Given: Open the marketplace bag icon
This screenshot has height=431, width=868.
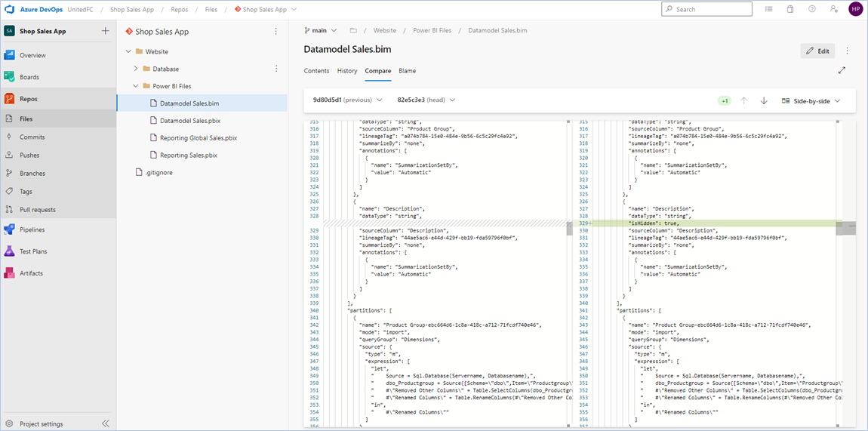Looking at the screenshot, I should click(790, 9).
